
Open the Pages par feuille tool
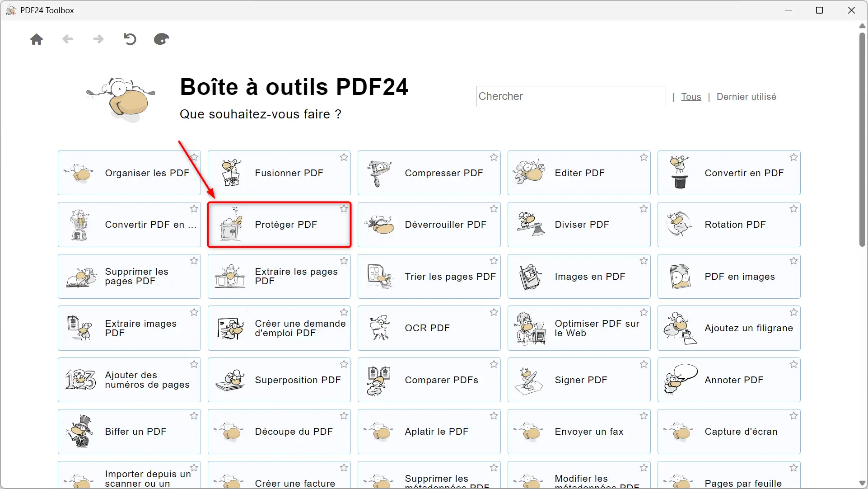coord(729,475)
